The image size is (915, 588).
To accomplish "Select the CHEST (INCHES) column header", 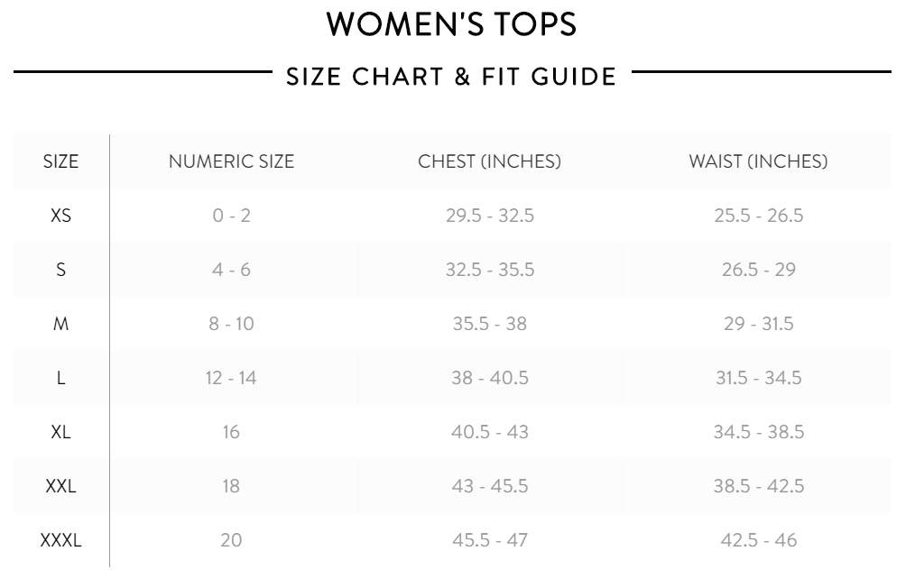I will (x=490, y=161).
